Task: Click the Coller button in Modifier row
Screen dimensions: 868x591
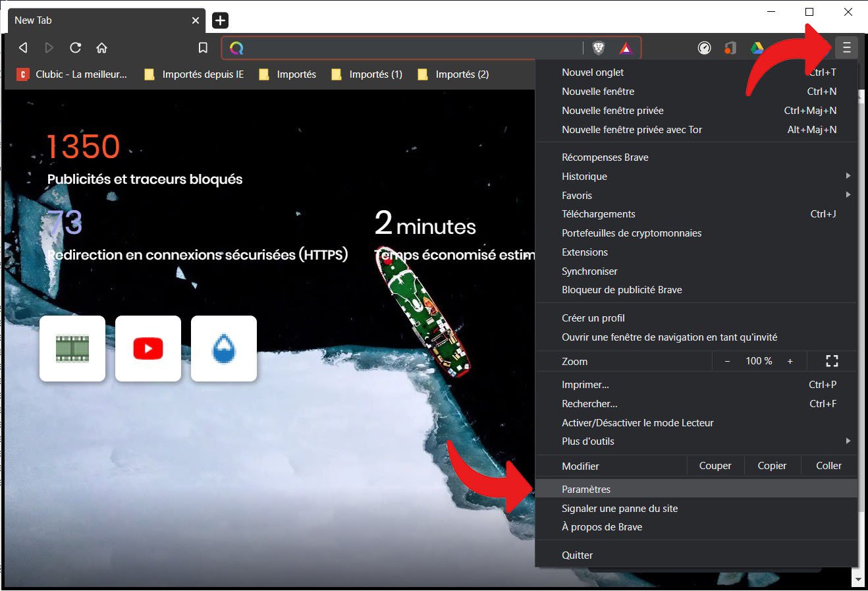Action: pos(828,466)
